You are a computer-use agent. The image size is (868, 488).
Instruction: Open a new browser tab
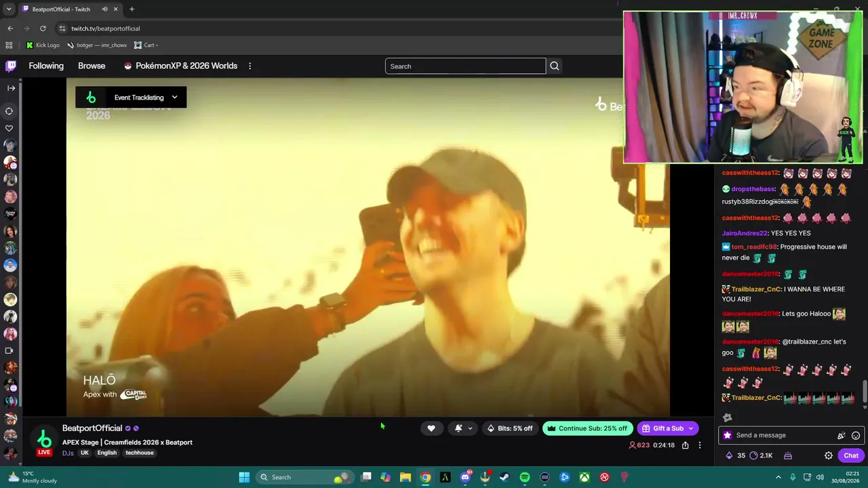click(x=132, y=9)
